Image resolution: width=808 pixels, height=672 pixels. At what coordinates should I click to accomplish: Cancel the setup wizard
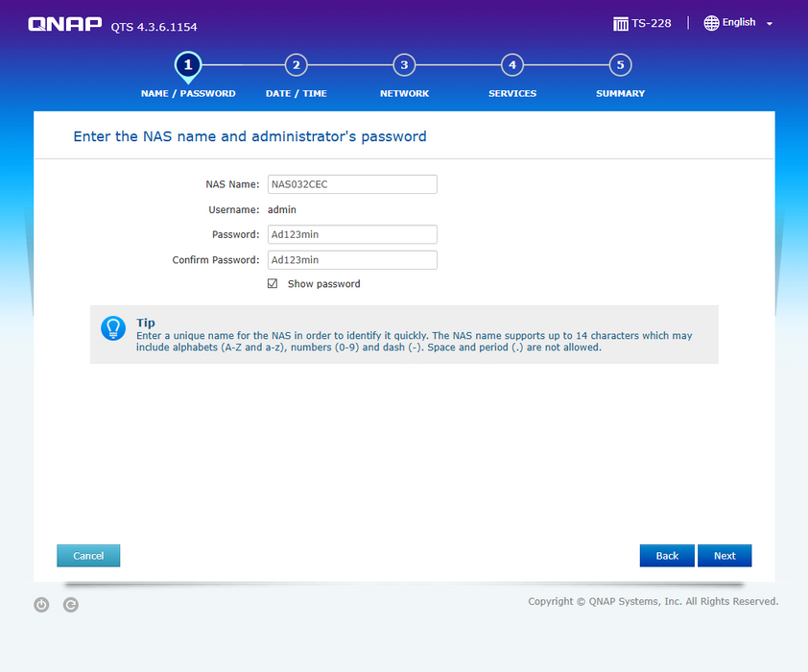coord(88,556)
